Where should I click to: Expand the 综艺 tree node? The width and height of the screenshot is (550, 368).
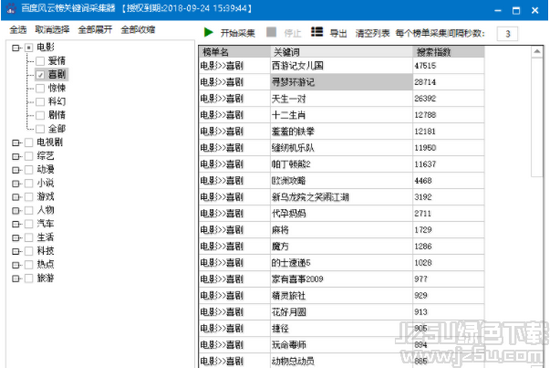[x=15, y=156]
